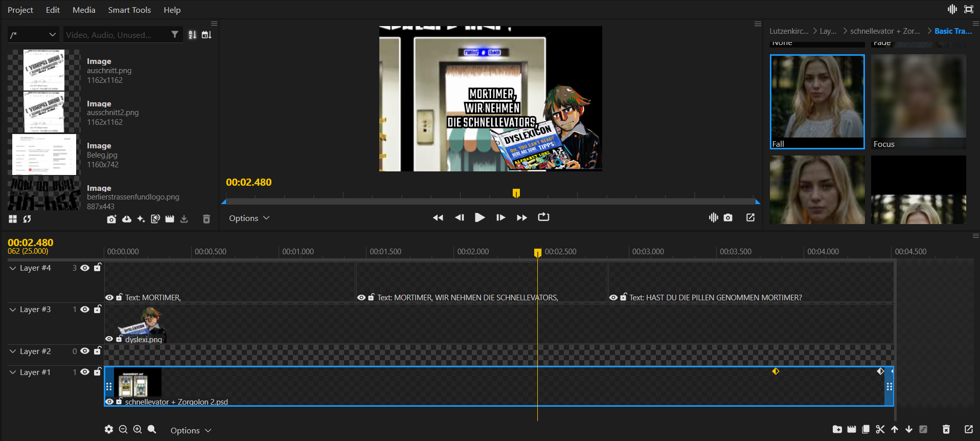
Task: Sort media alphabetically A-Z
Action: coord(192,35)
